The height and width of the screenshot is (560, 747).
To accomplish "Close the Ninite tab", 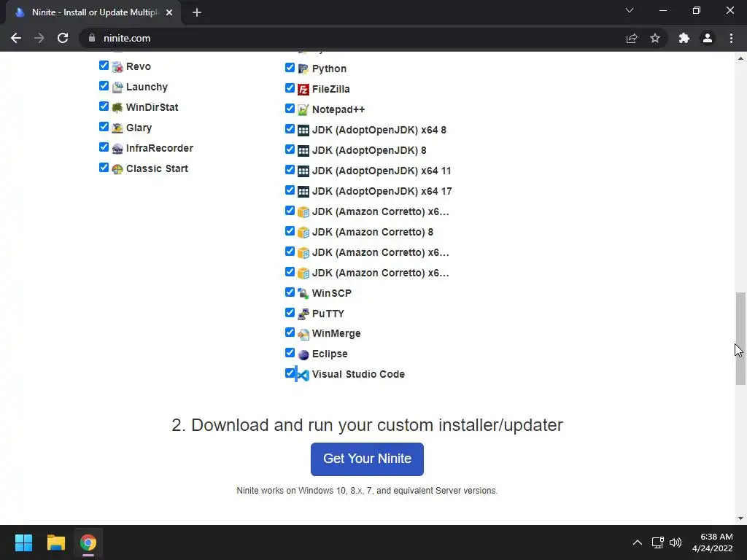I will (169, 12).
